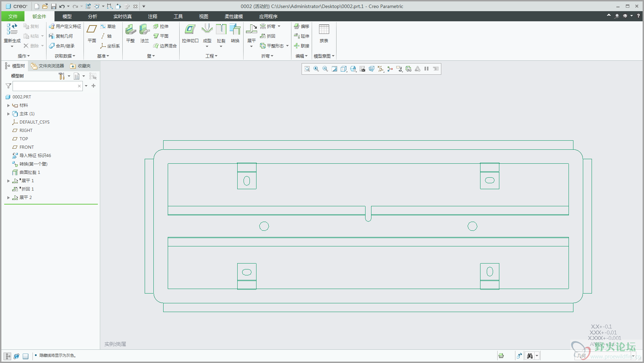Image resolution: width=644 pixels, height=363 pixels.
Task: Toggle the pause simulation icon in graphics toolbar
Action: click(x=426, y=69)
